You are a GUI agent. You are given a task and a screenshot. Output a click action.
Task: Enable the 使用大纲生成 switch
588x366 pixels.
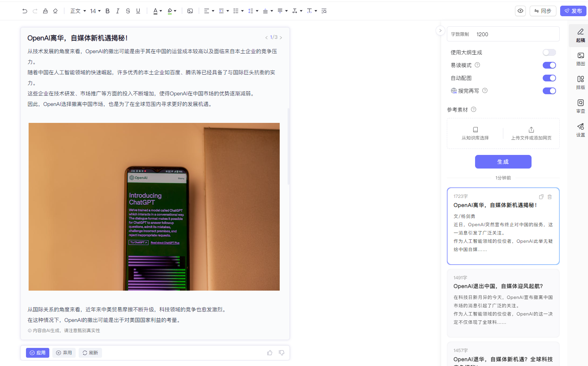(x=549, y=52)
